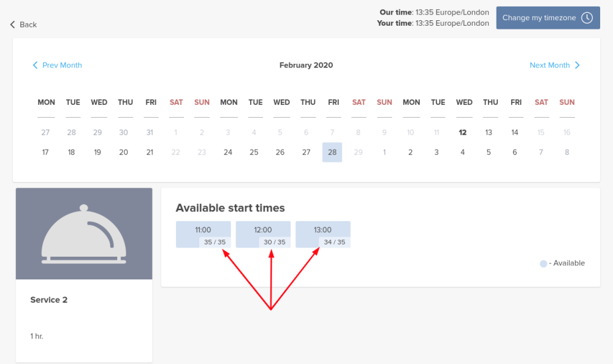Click the light-blue Available legend dot
The height and width of the screenshot is (364, 613).
coord(543,264)
